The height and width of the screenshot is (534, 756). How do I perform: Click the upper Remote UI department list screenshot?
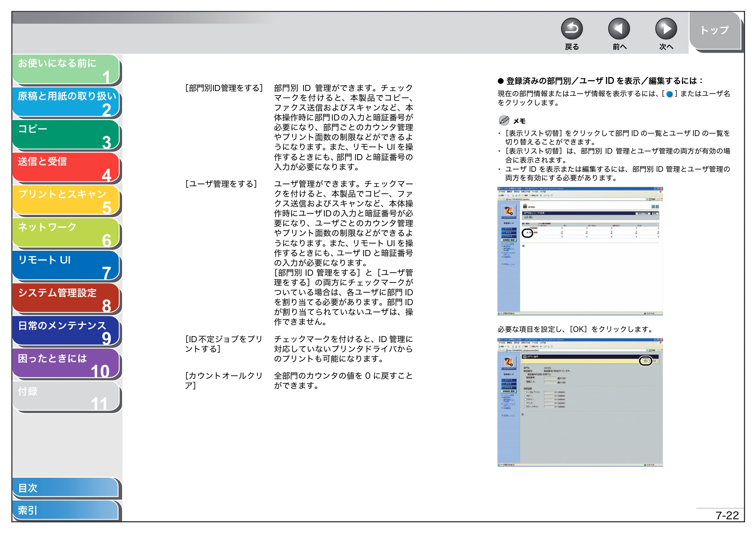(580, 251)
